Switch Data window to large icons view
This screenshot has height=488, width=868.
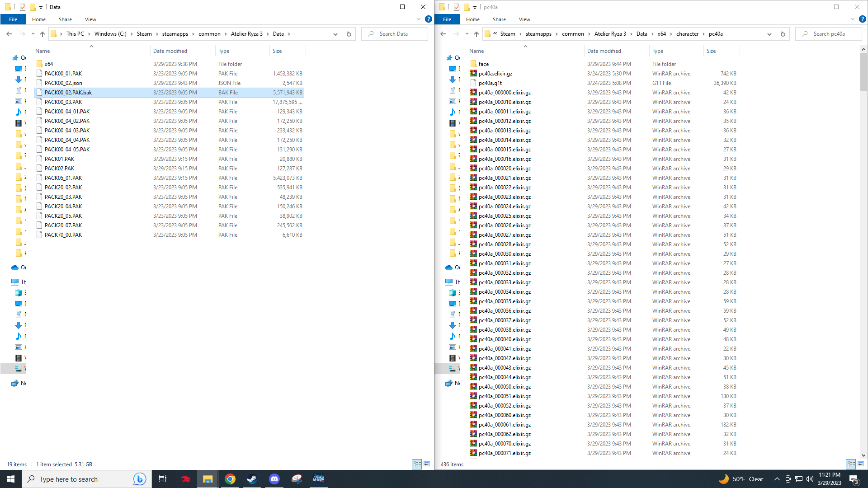[427, 464]
